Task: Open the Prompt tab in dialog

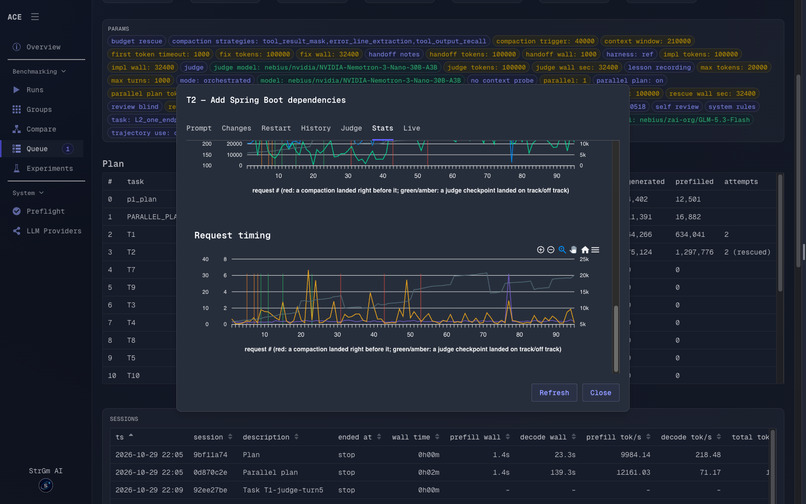Action: coord(199,128)
